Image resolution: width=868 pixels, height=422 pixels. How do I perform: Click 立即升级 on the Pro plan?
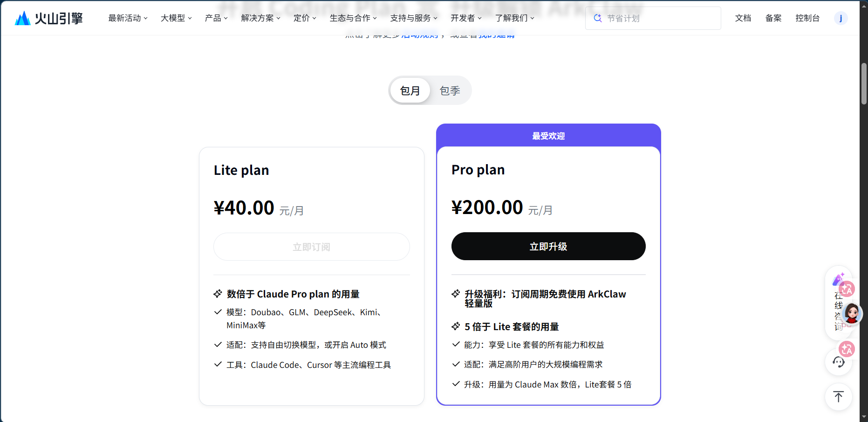548,246
